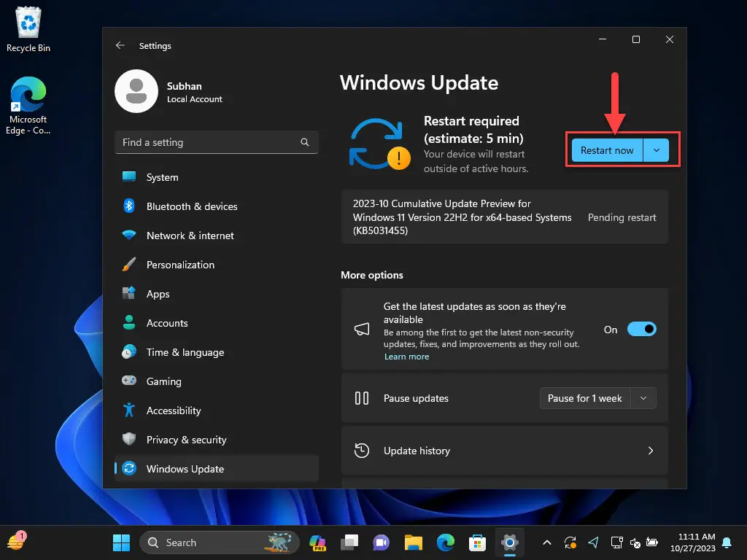Screen dimensions: 747x560
Task: Click the Subhan profile avatar
Action: tap(136, 91)
